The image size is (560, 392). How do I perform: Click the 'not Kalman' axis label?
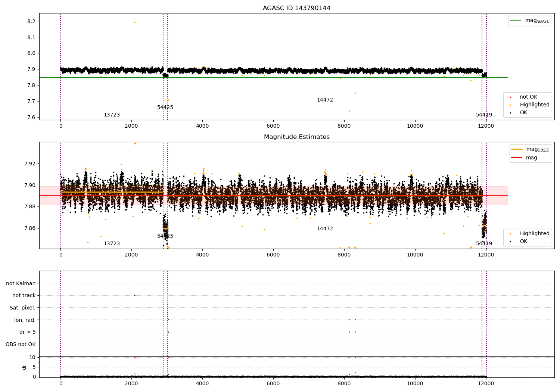click(x=21, y=284)
